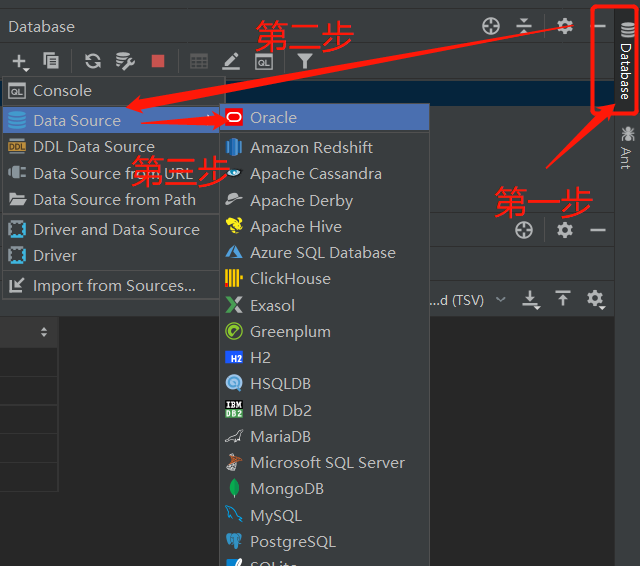Open the Data Source submenu
The image size is (640, 566).
pos(111,120)
